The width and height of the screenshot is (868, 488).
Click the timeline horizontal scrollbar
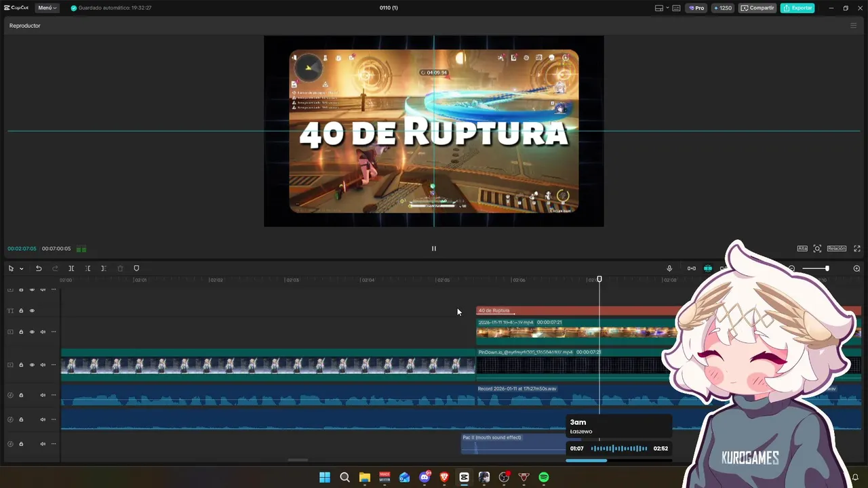point(298,460)
